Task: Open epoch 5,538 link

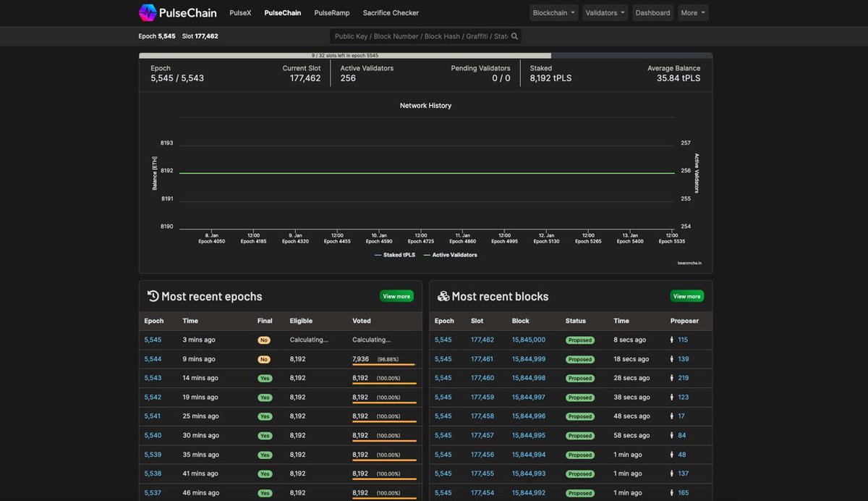Action: pos(153,473)
